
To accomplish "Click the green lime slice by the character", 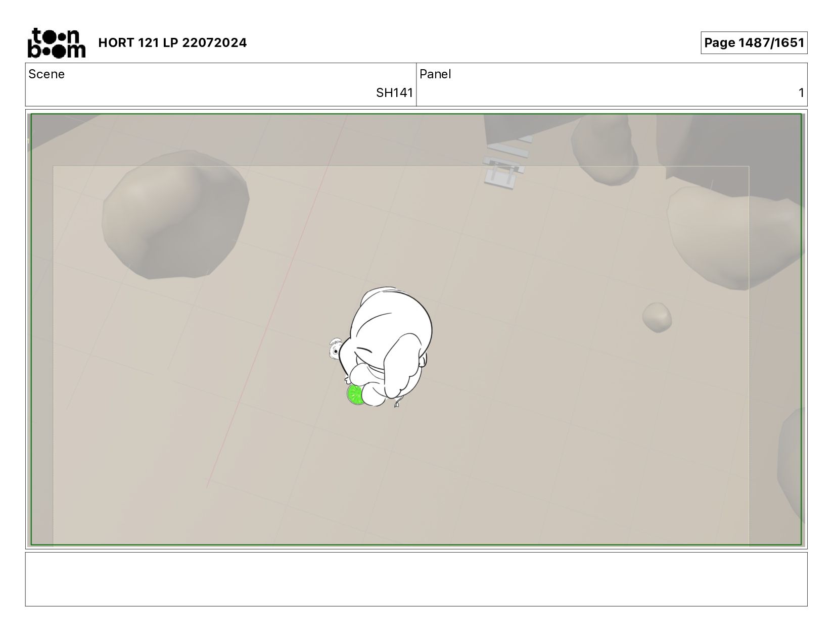I will point(355,394).
